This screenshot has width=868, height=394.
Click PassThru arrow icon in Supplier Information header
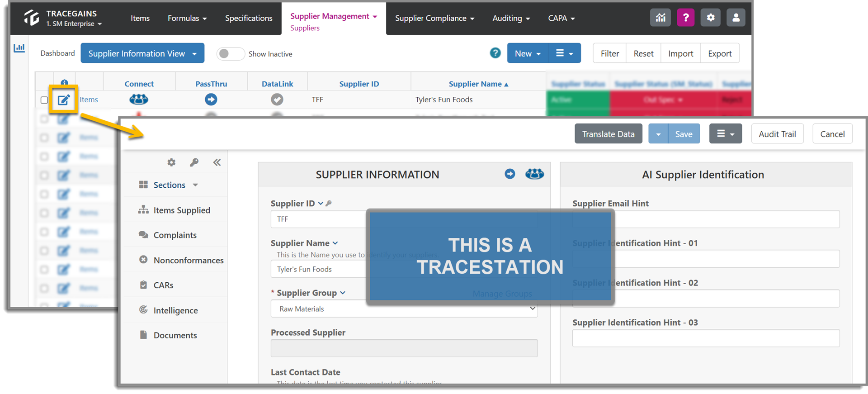(x=510, y=174)
